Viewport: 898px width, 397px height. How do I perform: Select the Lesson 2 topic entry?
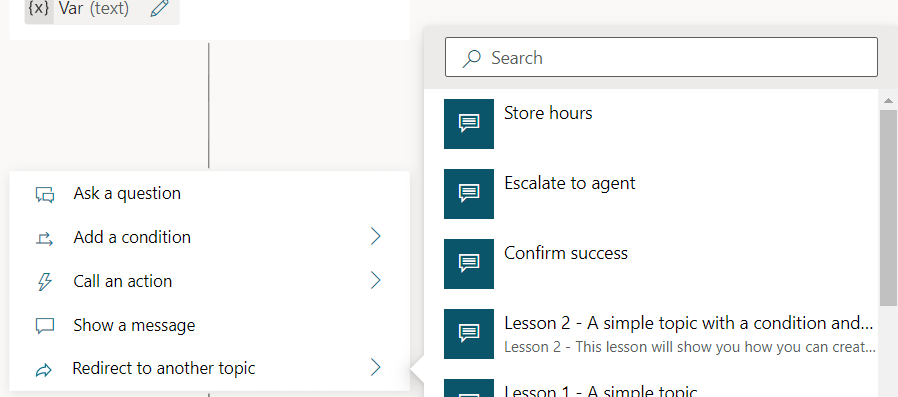(x=659, y=334)
